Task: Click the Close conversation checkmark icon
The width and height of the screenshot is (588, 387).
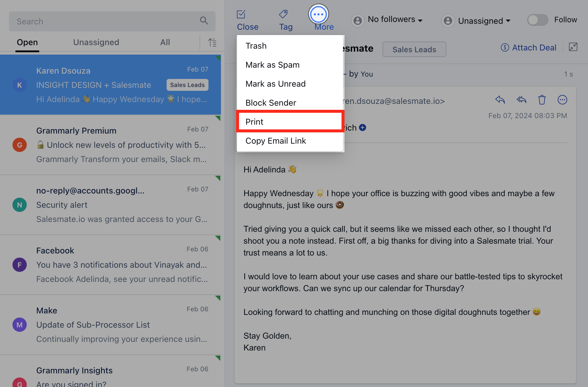Action: click(241, 14)
